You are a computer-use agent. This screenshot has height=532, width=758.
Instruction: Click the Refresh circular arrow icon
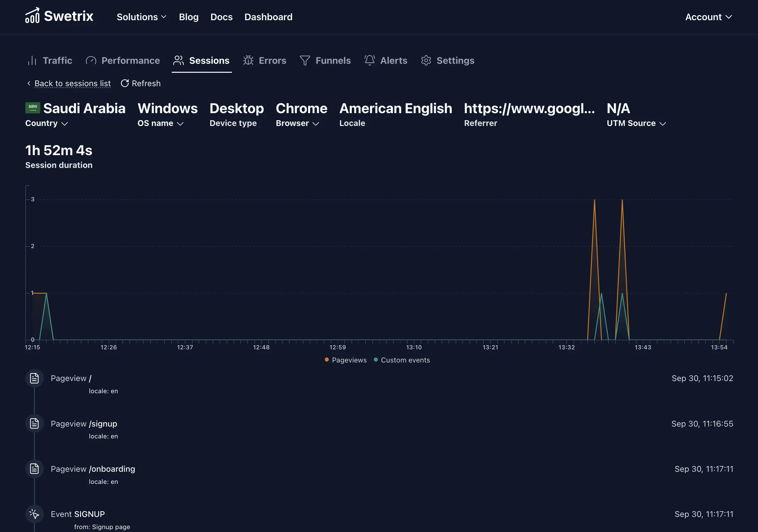(124, 83)
